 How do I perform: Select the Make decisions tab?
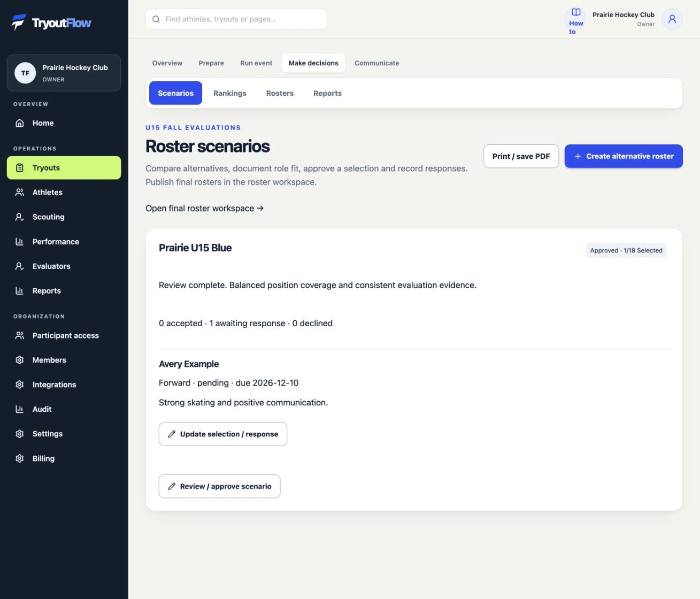coord(313,63)
